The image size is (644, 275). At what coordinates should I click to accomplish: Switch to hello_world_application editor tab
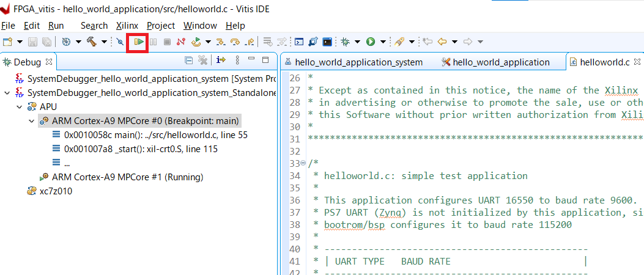[496, 62]
